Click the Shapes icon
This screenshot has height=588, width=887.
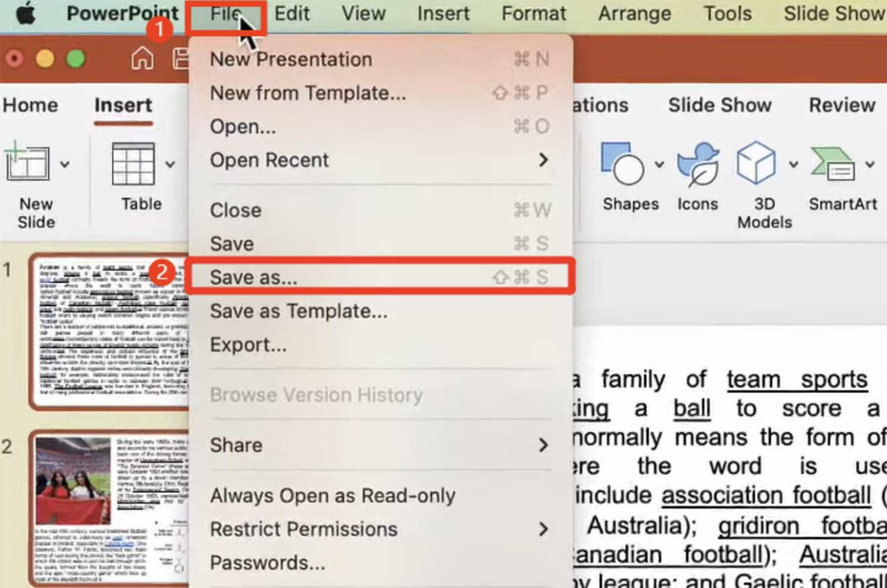coord(622,163)
